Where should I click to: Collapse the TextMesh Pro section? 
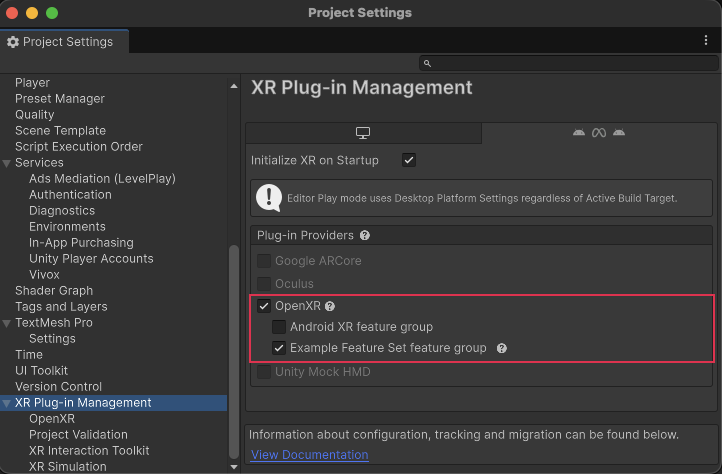point(6,323)
